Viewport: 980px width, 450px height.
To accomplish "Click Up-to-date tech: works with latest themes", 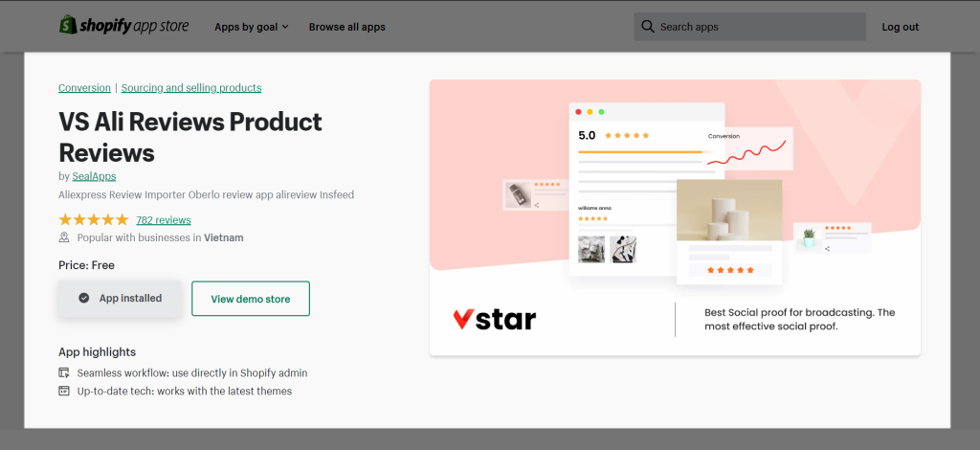I will 185,392.
